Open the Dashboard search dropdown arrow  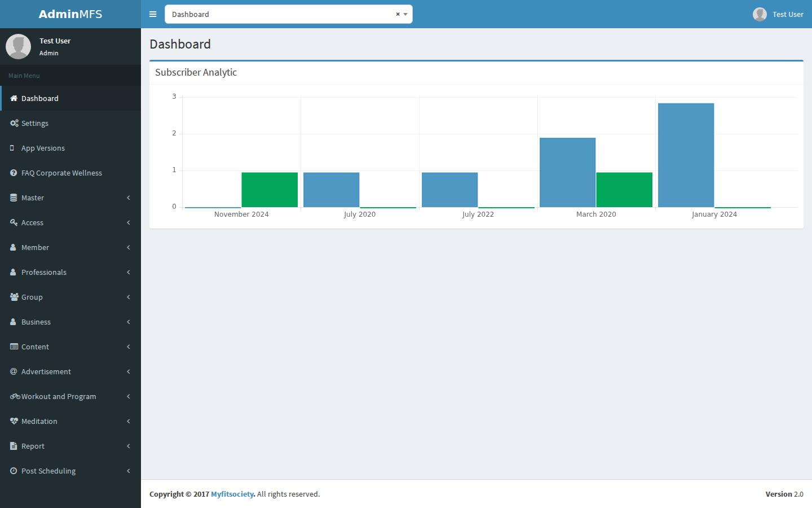pyautogui.click(x=405, y=14)
